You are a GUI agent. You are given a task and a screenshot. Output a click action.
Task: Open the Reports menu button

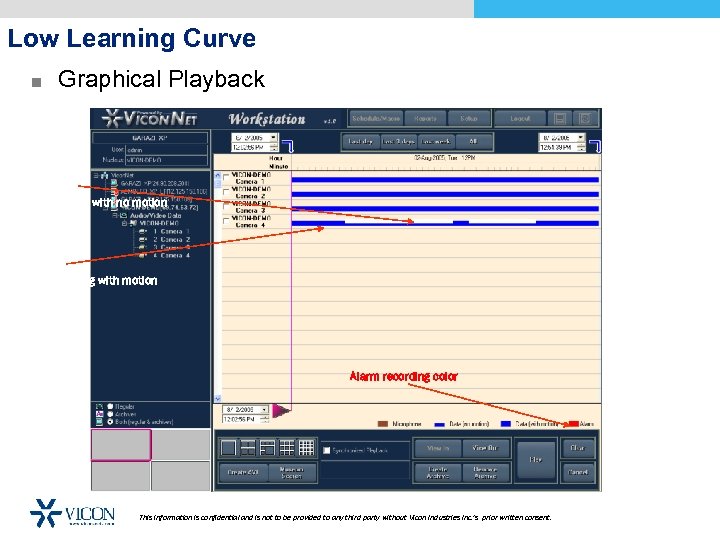point(425,118)
